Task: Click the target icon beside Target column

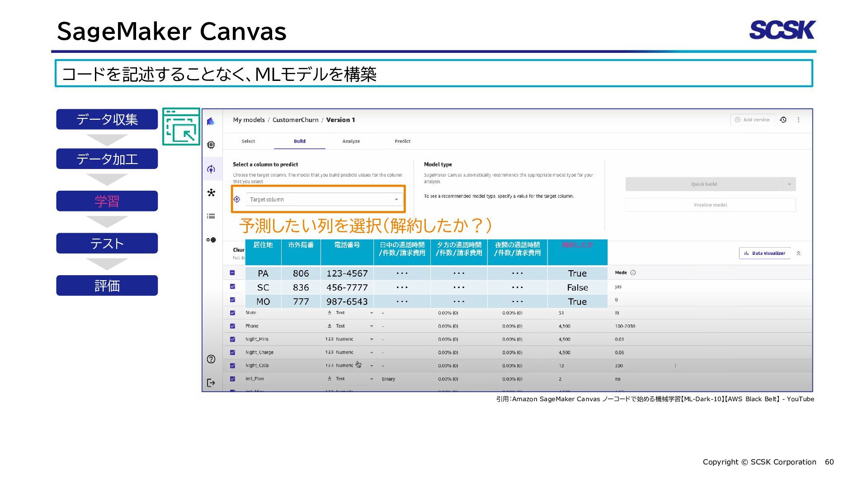Action: [x=236, y=199]
